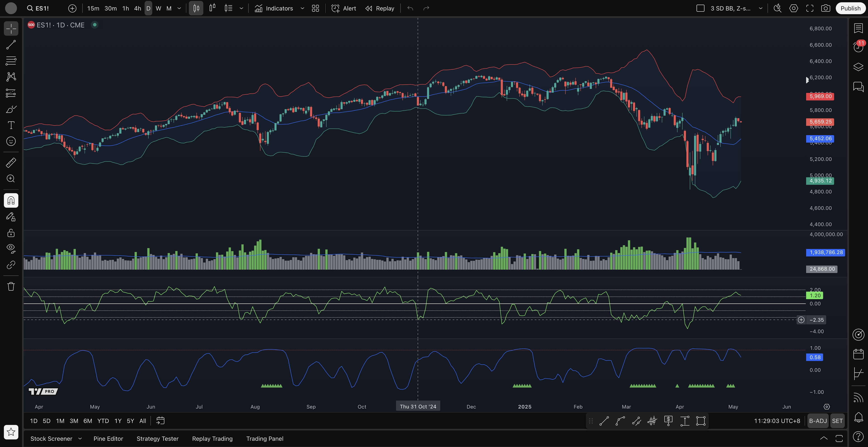Select the Ruler measure tool

[x=11, y=163]
